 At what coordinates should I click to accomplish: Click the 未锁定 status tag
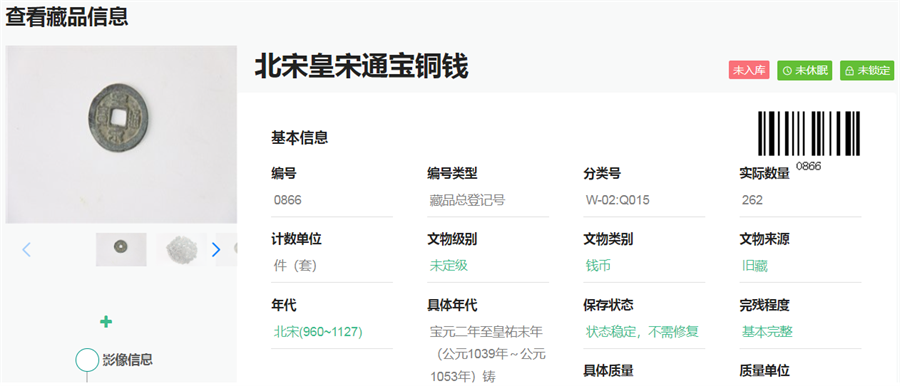click(x=867, y=71)
